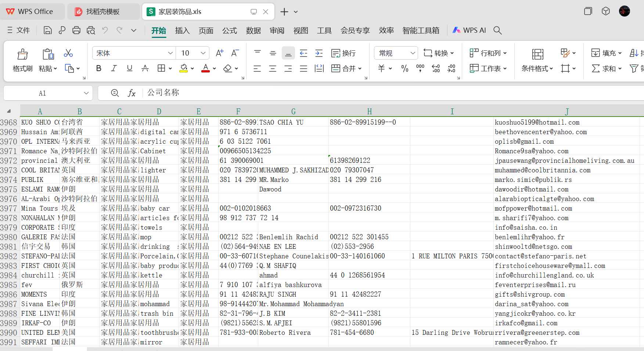Toggle top vertical alignment
The height and width of the screenshot is (351, 644).
click(x=258, y=53)
